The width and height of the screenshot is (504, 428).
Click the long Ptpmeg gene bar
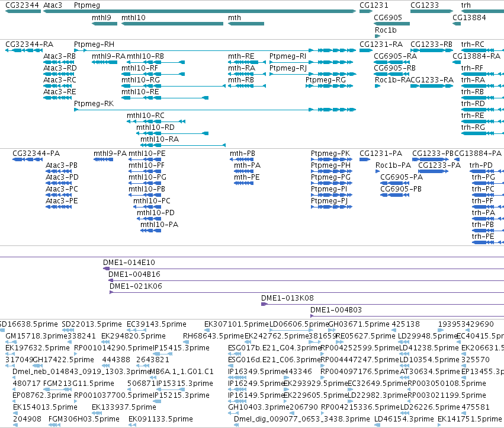pyautogui.click(x=200, y=11)
